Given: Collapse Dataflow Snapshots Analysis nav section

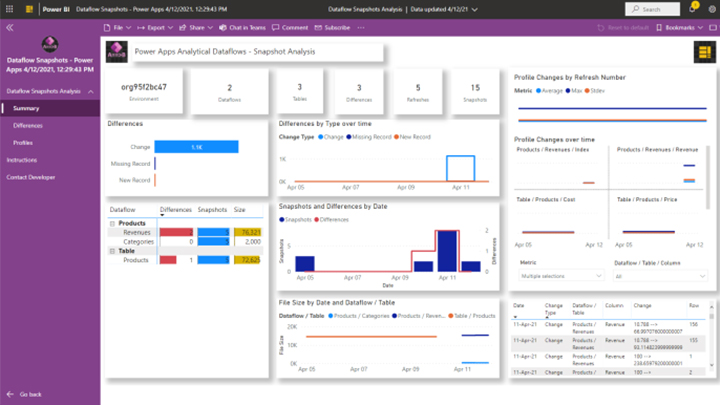Looking at the screenshot, I should (91, 91).
